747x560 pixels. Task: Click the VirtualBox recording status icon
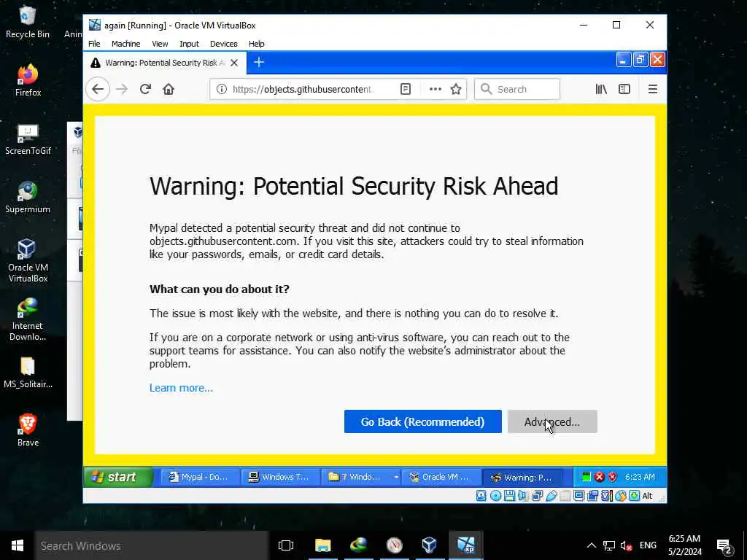(x=592, y=496)
